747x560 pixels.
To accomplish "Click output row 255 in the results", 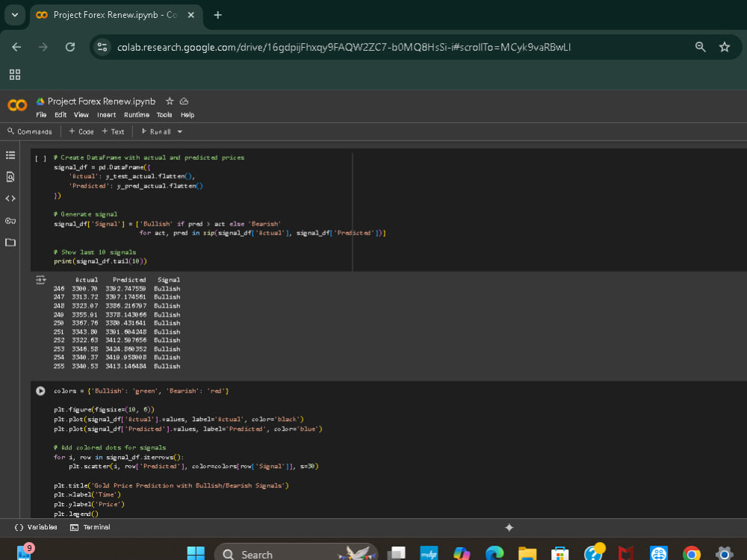I will (x=117, y=366).
